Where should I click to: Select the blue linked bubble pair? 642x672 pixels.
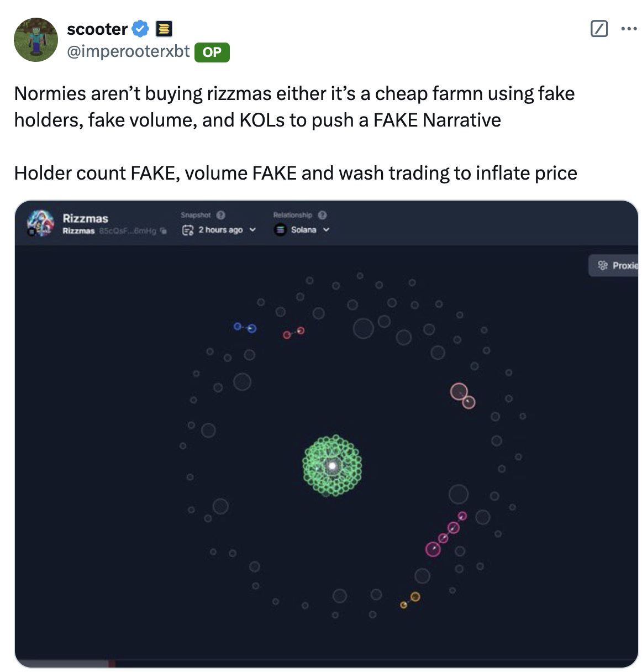tap(245, 328)
